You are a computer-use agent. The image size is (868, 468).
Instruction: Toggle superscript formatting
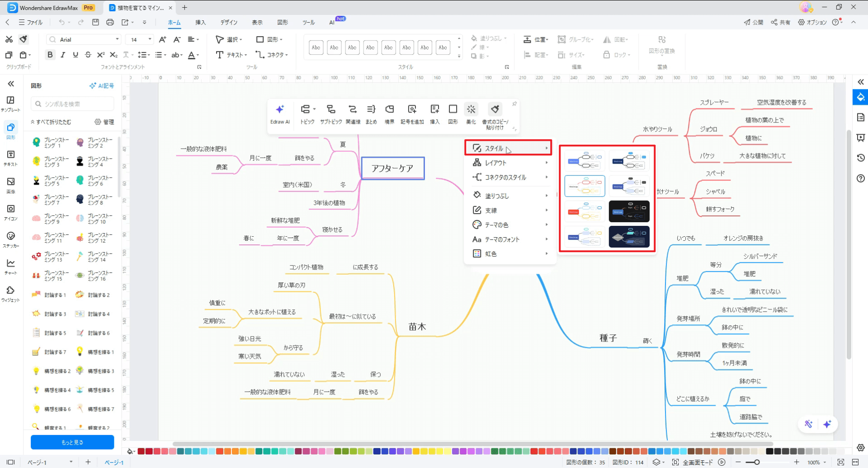point(101,55)
